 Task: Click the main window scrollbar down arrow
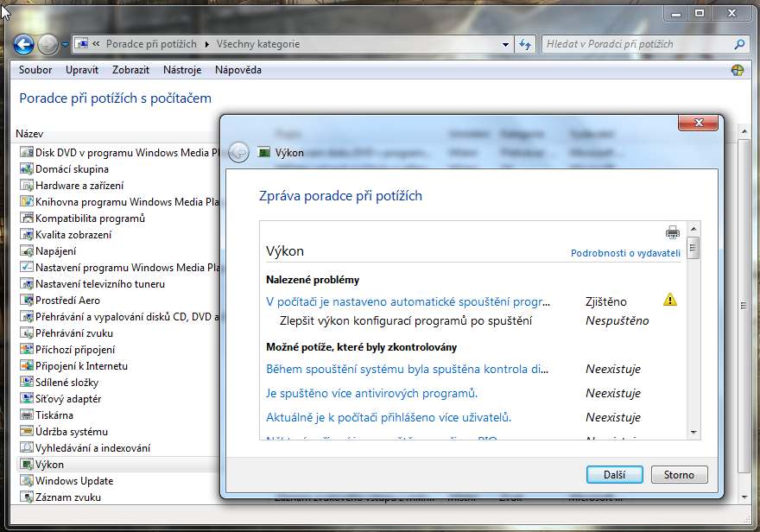click(x=744, y=497)
